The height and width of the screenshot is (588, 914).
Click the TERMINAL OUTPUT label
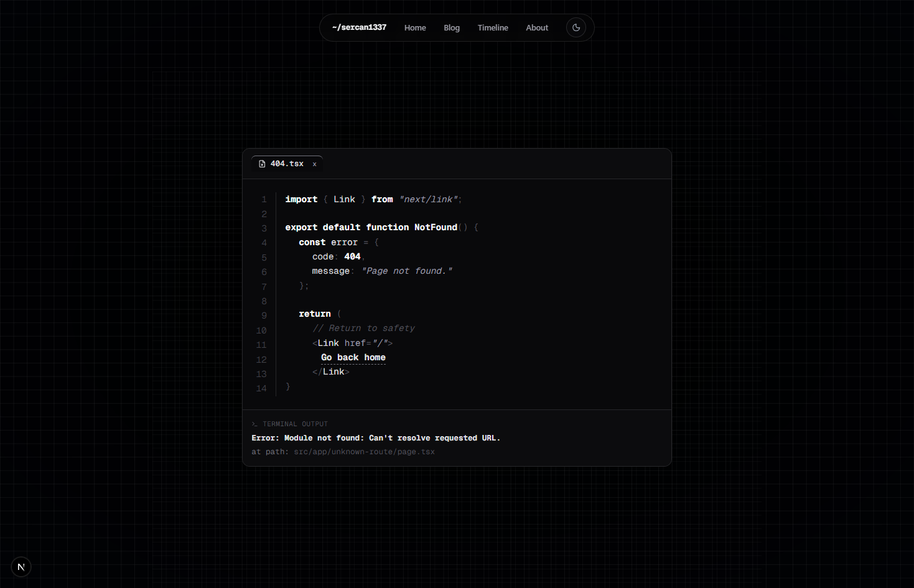(295, 424)
